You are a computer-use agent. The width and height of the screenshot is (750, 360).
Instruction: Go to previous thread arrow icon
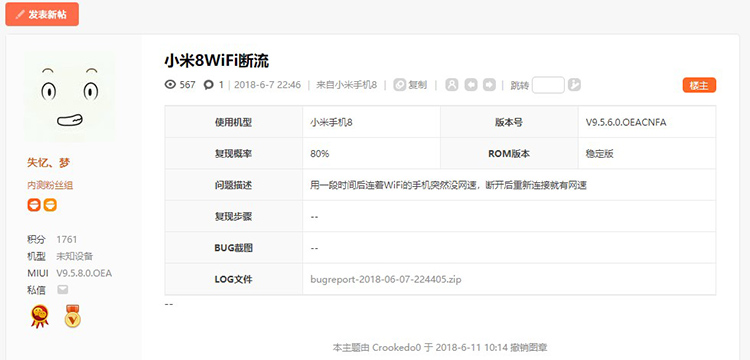click(x=471, y=85)
